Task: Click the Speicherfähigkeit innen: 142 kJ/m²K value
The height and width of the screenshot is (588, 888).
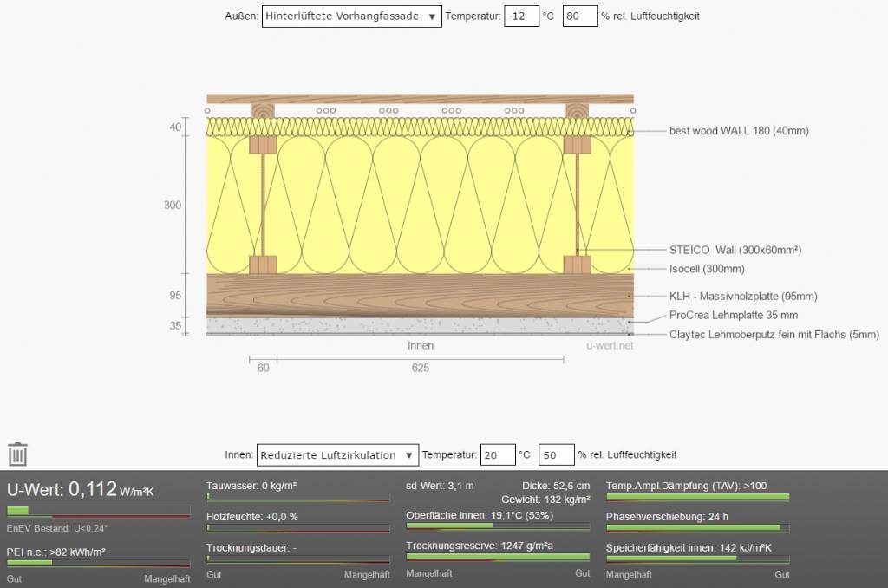Action: click(x=689, y=548)
